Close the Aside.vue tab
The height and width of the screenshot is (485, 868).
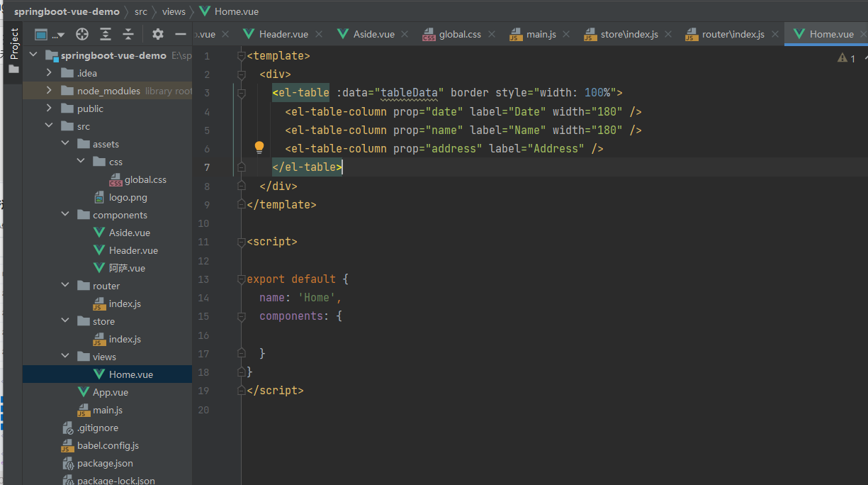pyautogui.click(x=405, y=34)
